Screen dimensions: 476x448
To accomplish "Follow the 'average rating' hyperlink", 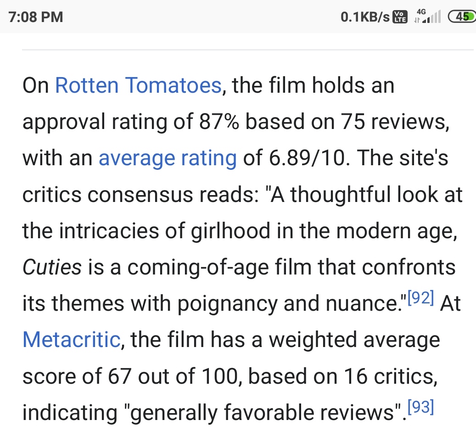I will [x=168, y=158].
